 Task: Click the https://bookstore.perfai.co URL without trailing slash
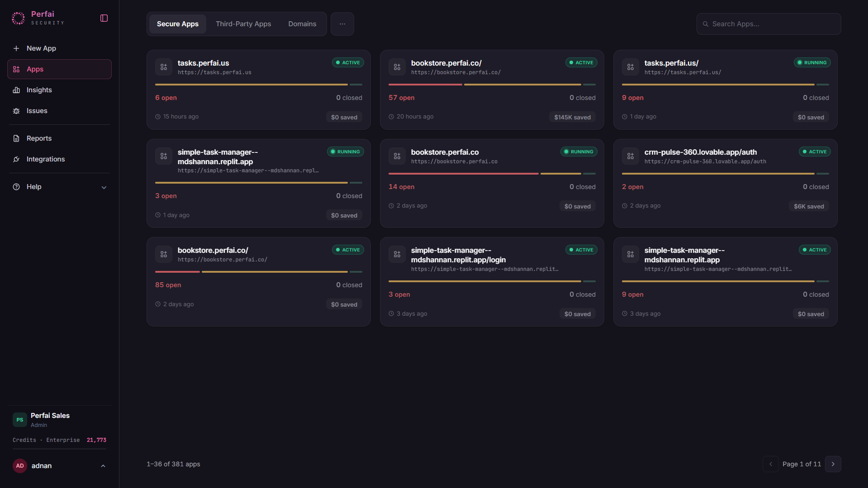[454, 161]
